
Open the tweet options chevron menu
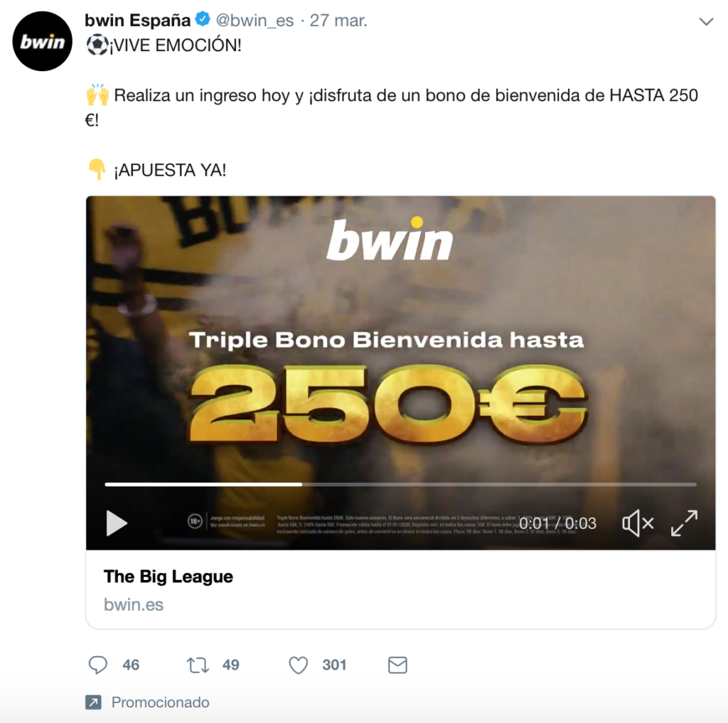706,21
